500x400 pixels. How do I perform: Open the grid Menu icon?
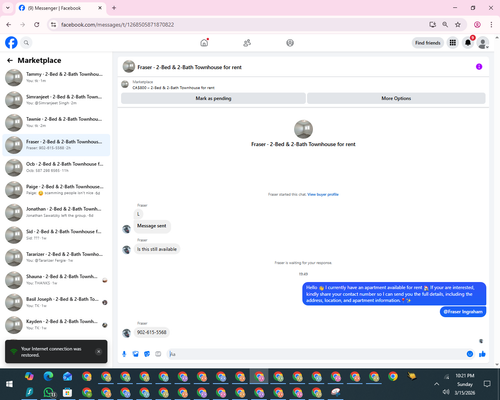(453, 43)
